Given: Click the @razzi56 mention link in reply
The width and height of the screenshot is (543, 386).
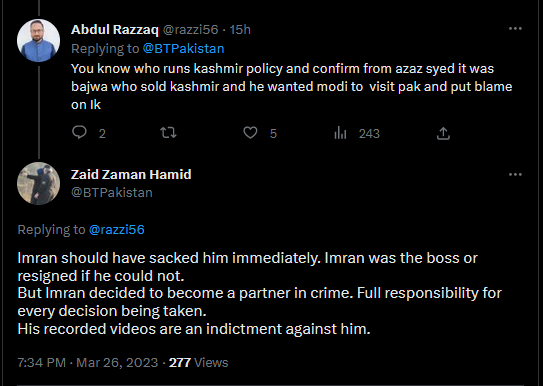Looking at the screenshot, I should [116, 230].
